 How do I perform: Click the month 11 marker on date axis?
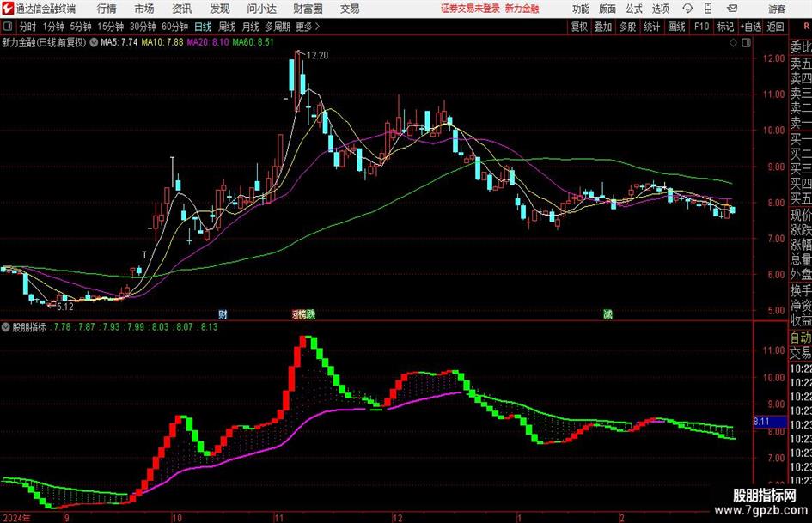click(279, 518)
